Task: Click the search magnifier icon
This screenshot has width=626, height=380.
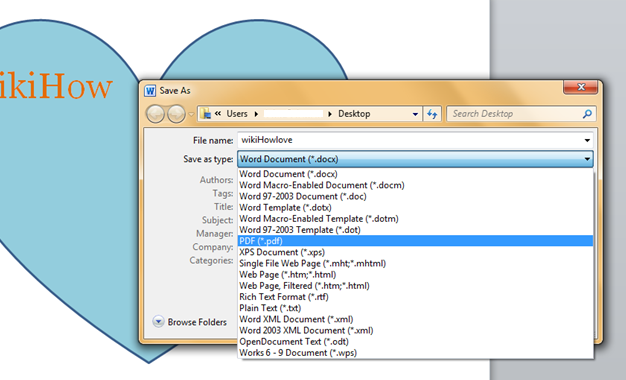Action: pos(587,114)
